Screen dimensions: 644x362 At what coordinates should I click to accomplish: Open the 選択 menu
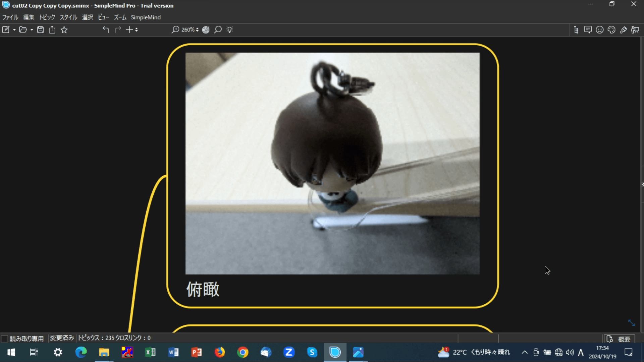(88, 17)
